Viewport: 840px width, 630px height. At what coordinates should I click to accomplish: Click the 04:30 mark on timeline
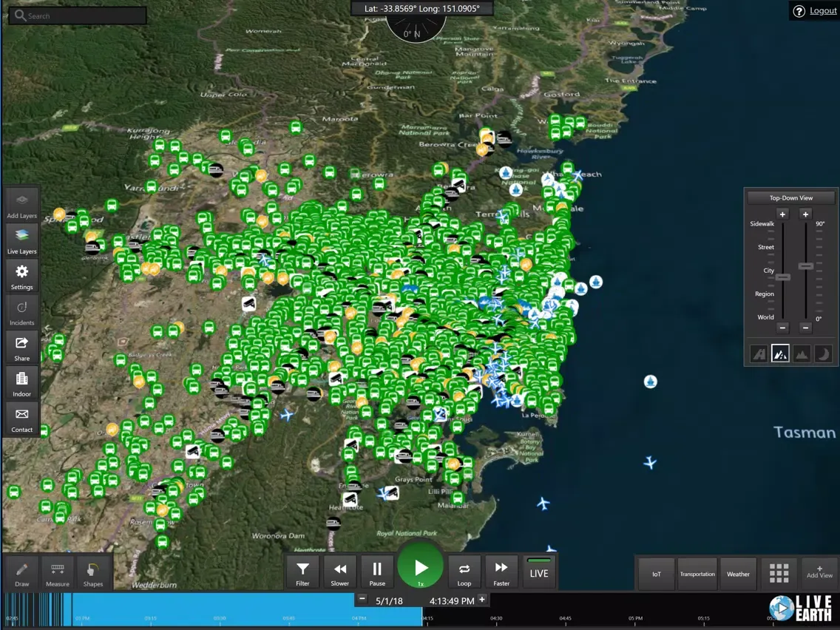pyautogui.click(x=496, y=618)
